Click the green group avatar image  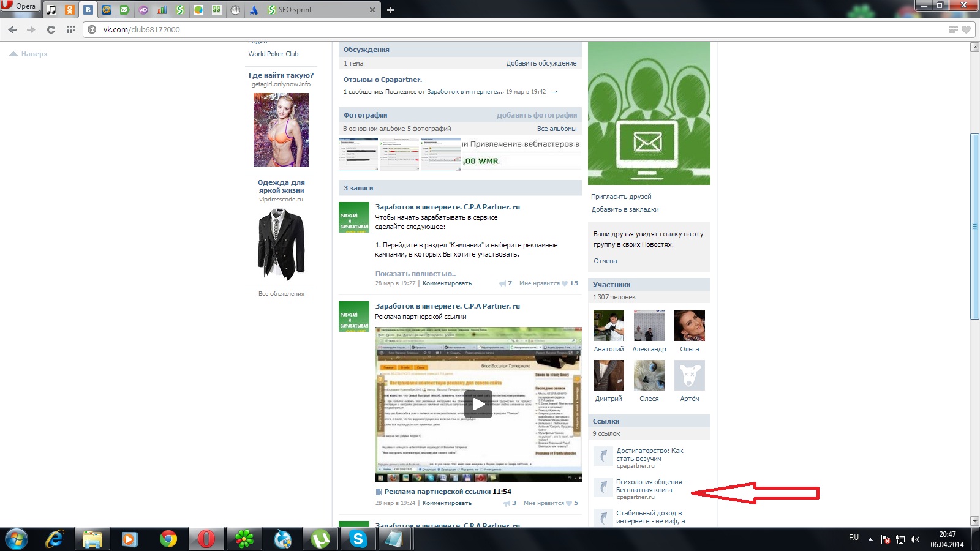[649, 113]
